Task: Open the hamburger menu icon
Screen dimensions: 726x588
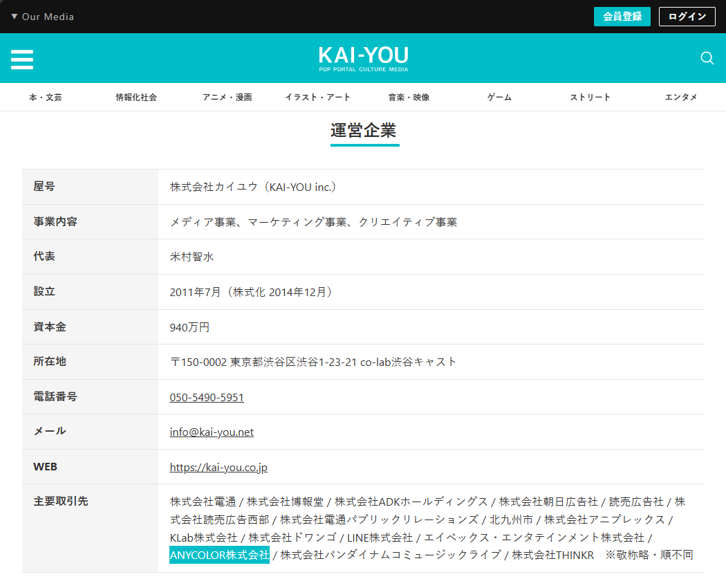Action: (x=21, y=59)
